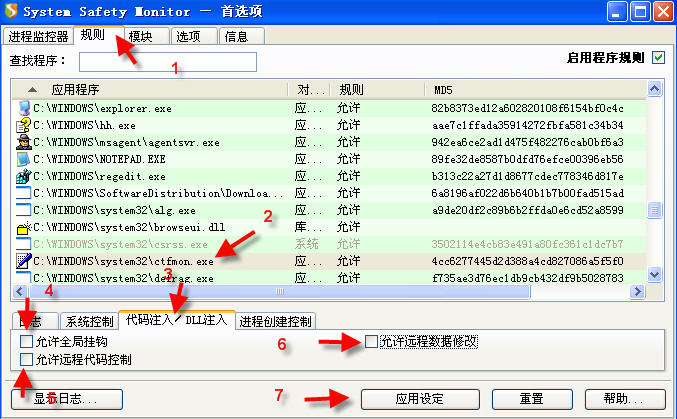Image resolution: width=677 pixels, height=419 pixels.
Task: Select the system32\ctfmon.exe row
Action: click(x=329, y=261)
